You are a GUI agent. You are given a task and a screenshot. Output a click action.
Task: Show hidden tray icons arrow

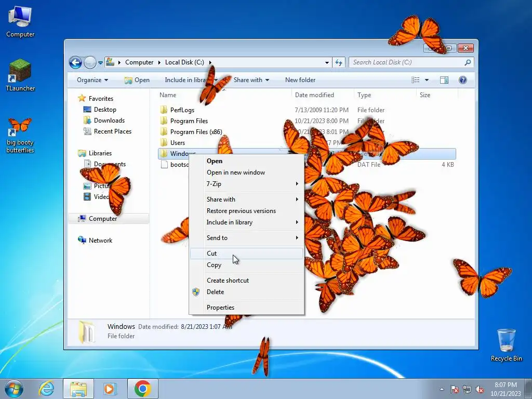(442, 389)
